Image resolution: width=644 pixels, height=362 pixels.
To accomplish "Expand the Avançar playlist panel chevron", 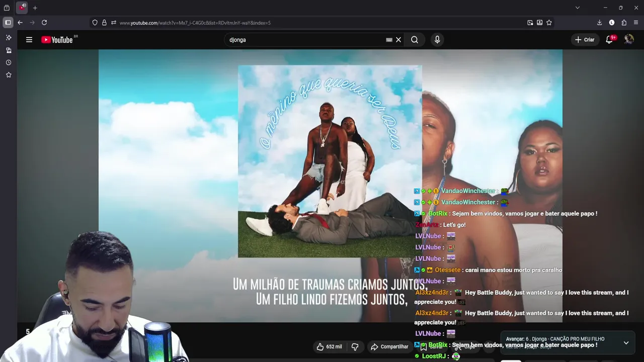I will coord(626,343).
